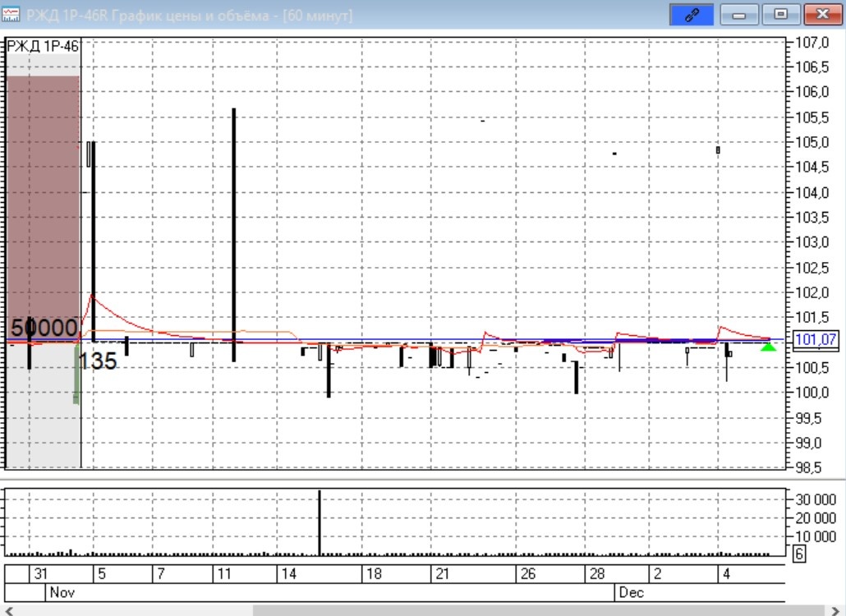Viewport: 846px width, 616px height.
Task: Click the 107,0 price axis label
Action: [812, 42]
